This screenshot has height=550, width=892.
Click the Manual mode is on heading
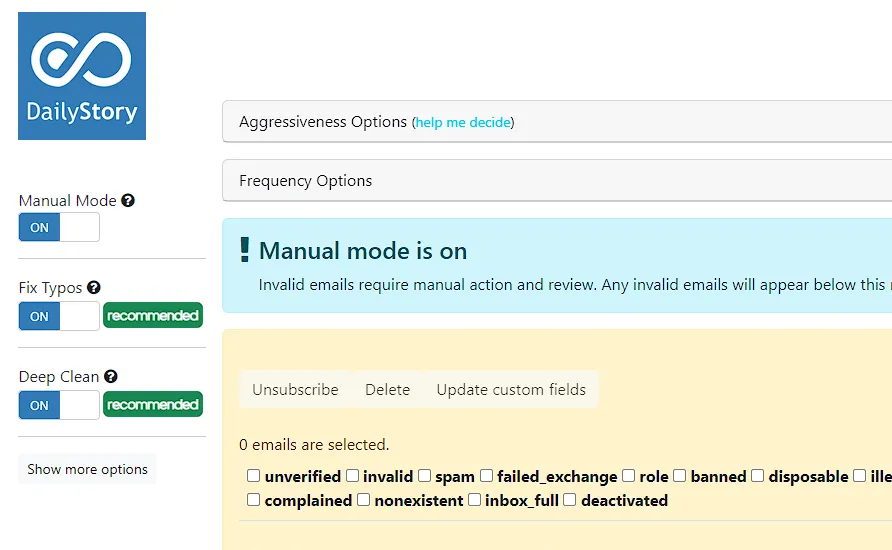[x=363, y=251]
